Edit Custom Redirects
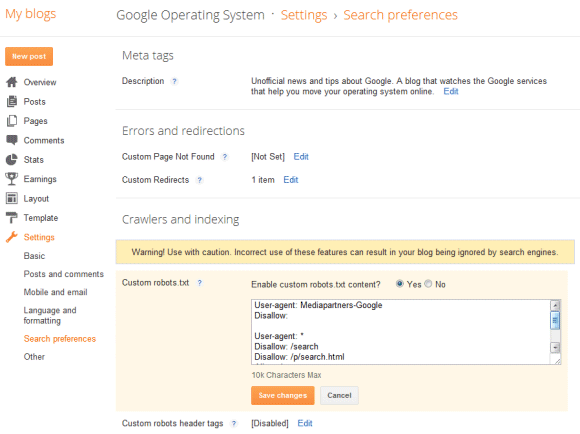The height and width of the screenshot is (434, 580). pyautogui.click(x=291, y=179)
